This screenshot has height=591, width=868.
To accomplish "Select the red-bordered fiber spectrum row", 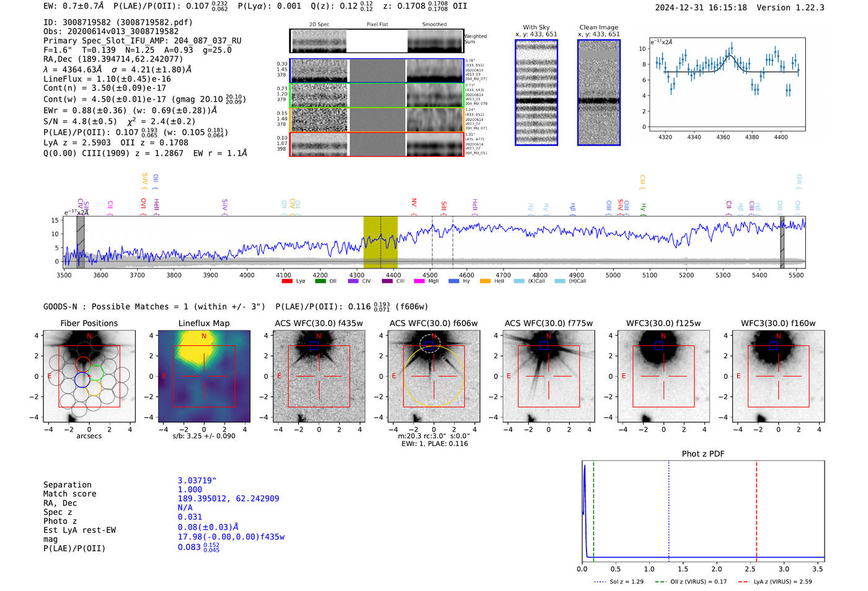I will click(x=376, y=144).
